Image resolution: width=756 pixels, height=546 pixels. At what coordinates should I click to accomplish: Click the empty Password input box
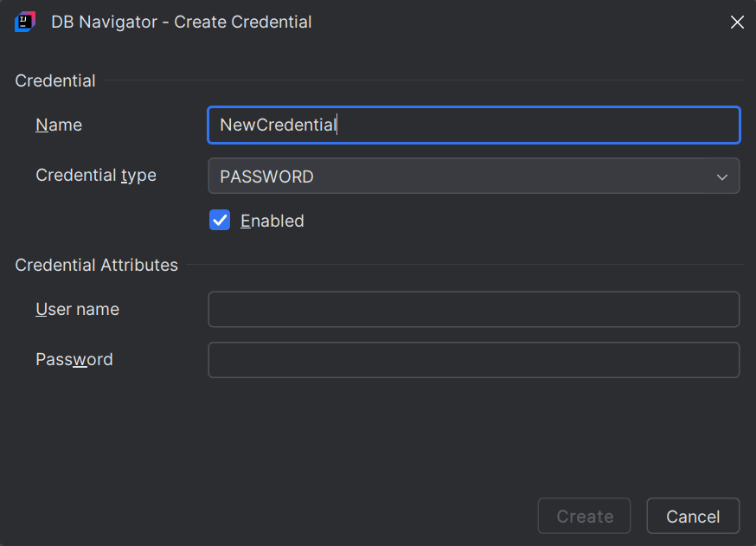coord(473,359)
